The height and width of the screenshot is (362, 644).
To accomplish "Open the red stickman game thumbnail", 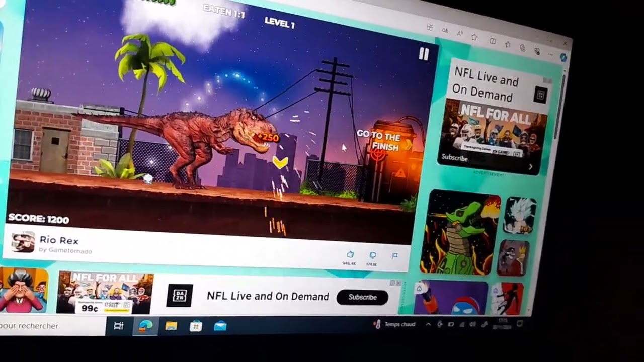I will tap(507, 300).
